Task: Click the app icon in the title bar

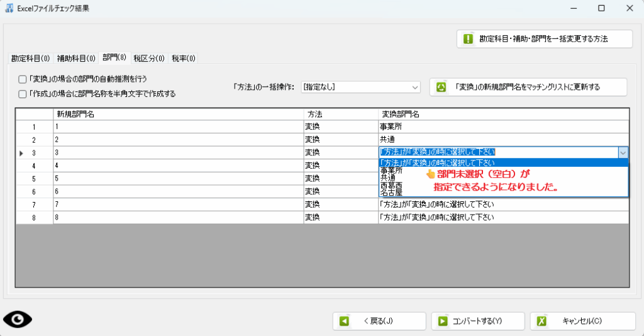Action: 9,8
